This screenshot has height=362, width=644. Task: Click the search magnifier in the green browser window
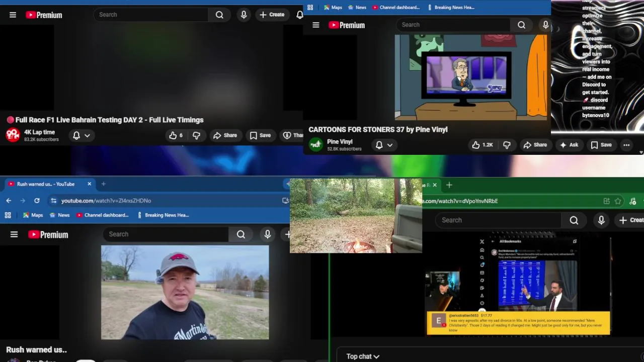click(x=574, y=220)
